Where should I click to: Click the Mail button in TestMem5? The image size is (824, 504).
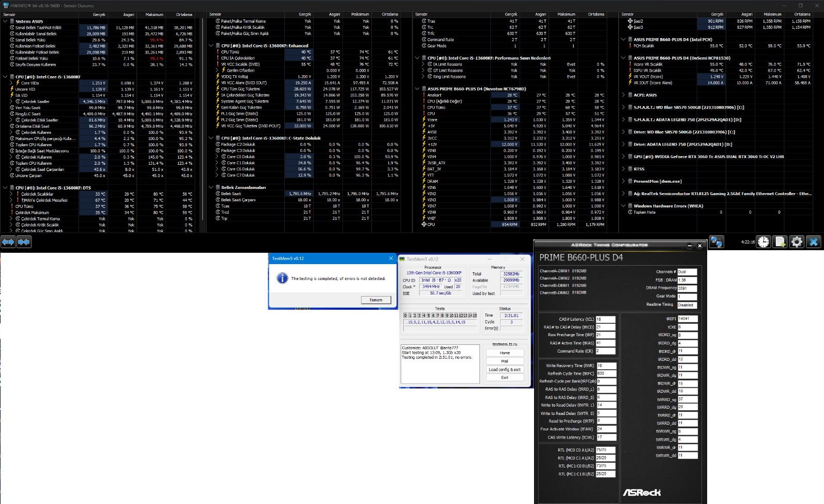[505, 361]
